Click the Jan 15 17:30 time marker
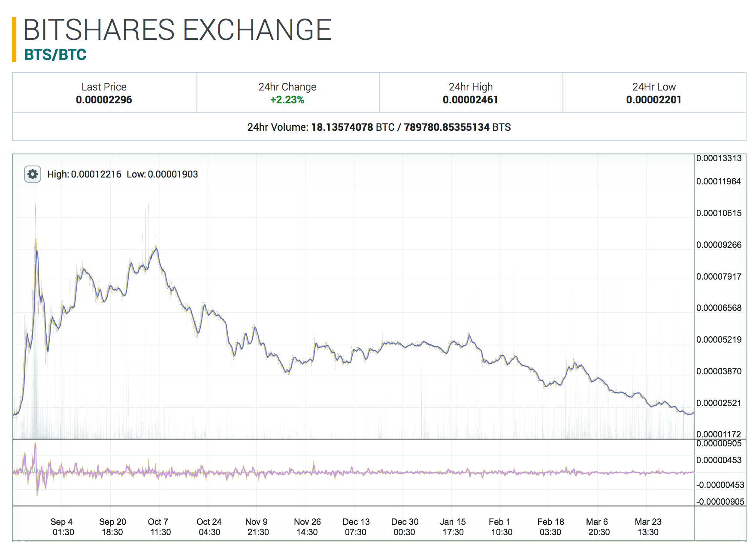This screenshot has width=756, height=542. point(453,527)
